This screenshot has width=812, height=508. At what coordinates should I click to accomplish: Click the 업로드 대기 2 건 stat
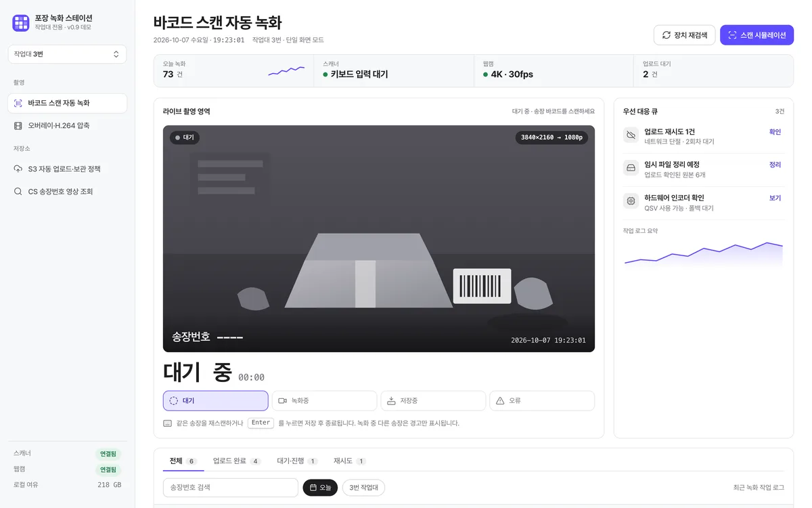[713, 70]
